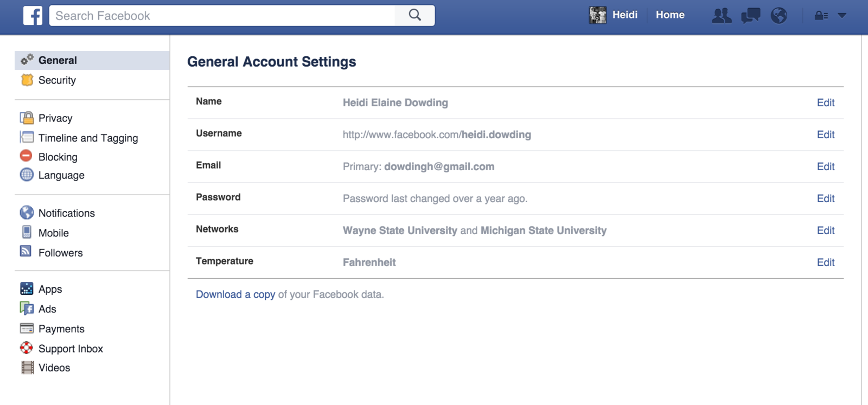Click the 'Password last changed' text
The image size is (868, 405).
click(435, 198)
